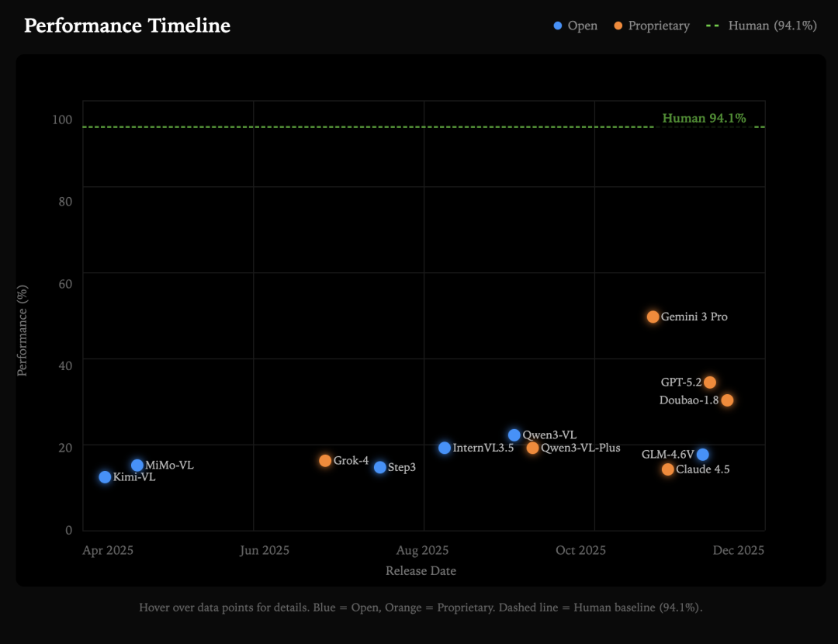Click the Release Date axis title
This screenshot has height=644, width=838.
point(421,571)
